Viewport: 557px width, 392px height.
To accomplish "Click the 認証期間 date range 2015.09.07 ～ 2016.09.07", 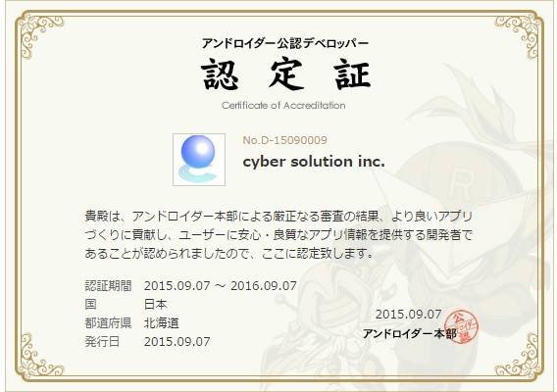I will [x=221, y=286].
